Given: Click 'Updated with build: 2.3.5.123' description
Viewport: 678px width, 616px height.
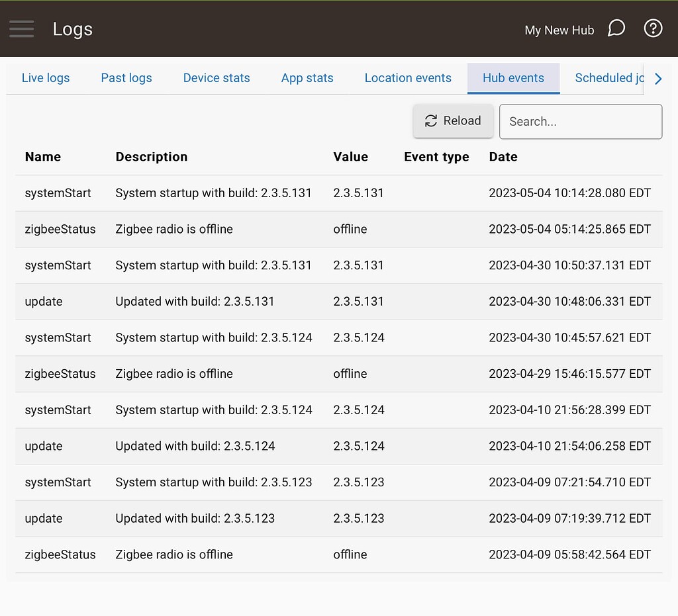Looking at the screenshot, I should tap(195, 519).
